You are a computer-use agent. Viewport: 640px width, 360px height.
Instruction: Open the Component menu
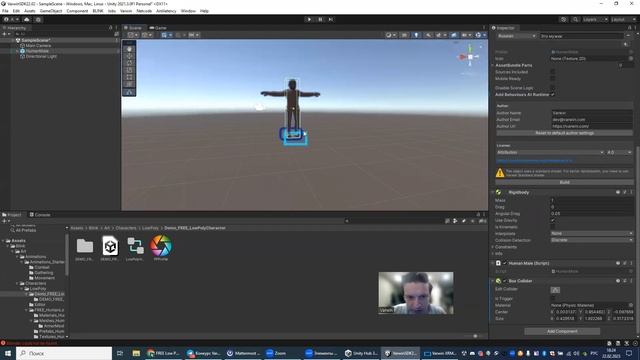77,11
